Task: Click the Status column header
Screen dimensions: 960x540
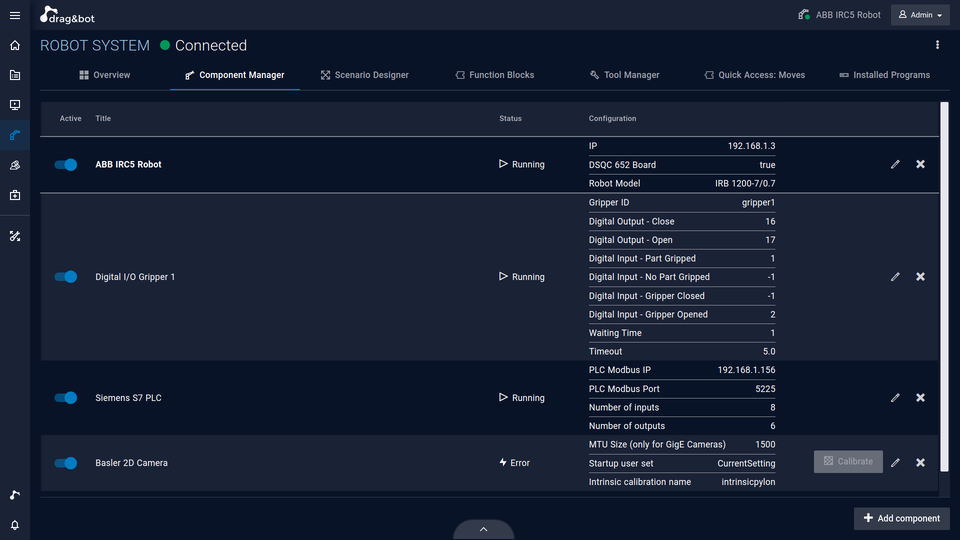Action: 510,119
